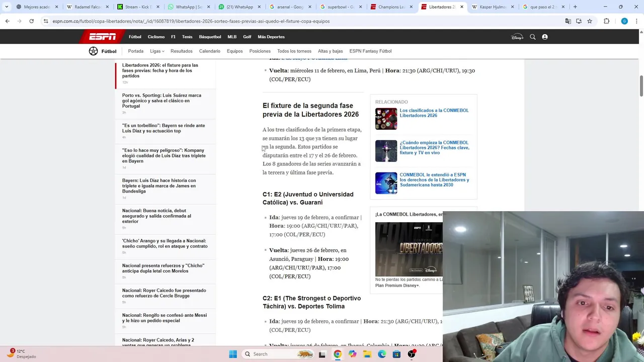Open the Golf menu item
Viewport: 644px width, 362px height.
click(247, 37)
